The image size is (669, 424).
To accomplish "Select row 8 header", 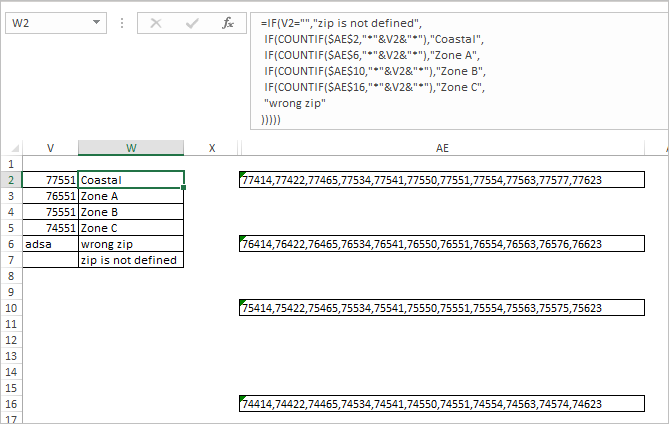I will pyautogui.click(x=11, y=276).
